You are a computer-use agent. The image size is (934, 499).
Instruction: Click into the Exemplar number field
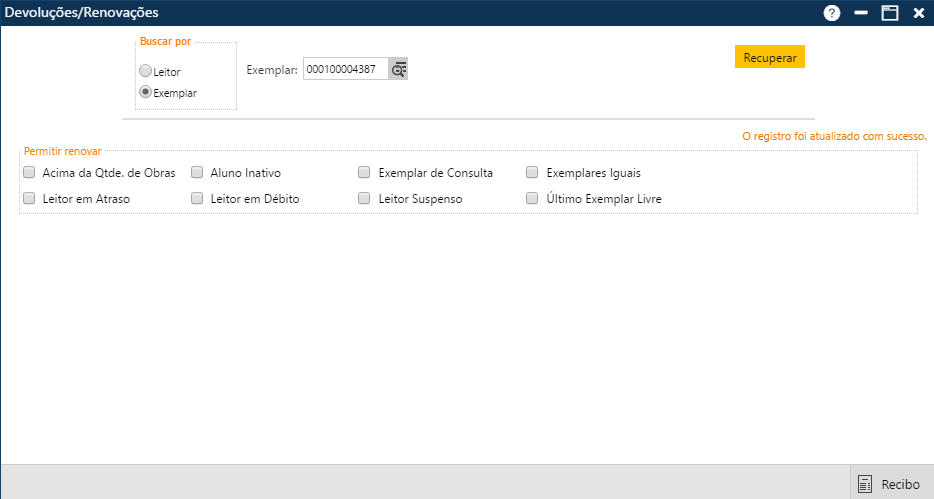tap(345, 69)
